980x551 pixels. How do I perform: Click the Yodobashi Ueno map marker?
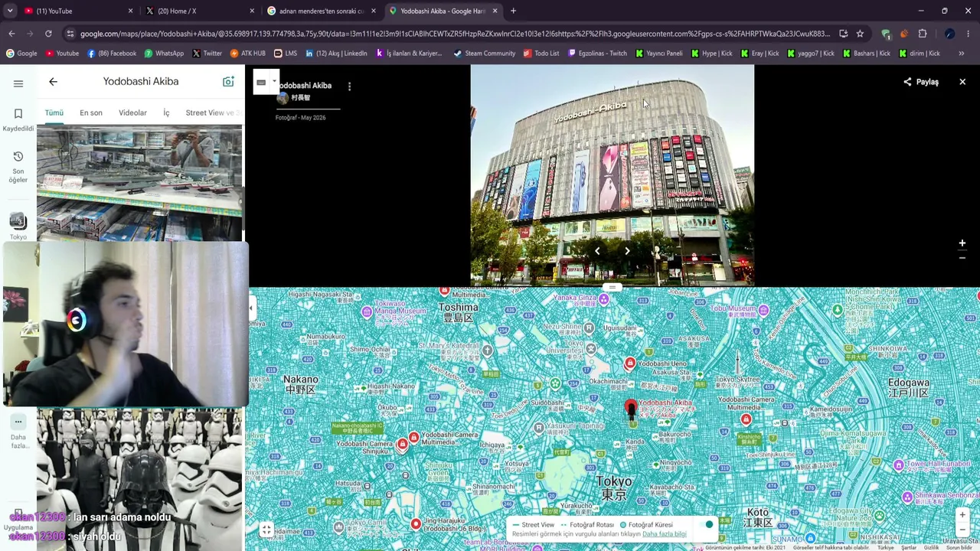click(630, 363)
